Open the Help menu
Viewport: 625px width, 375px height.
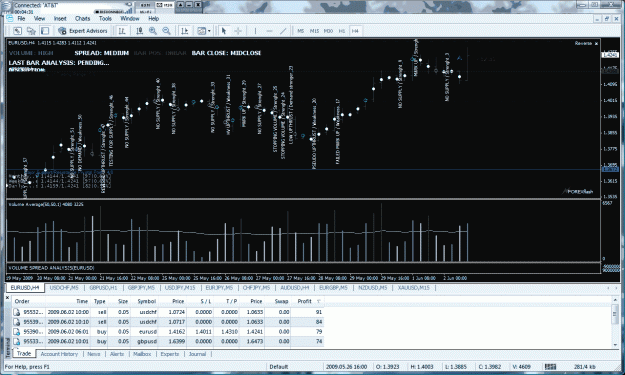pyautogui.click(x=153, y=18)
